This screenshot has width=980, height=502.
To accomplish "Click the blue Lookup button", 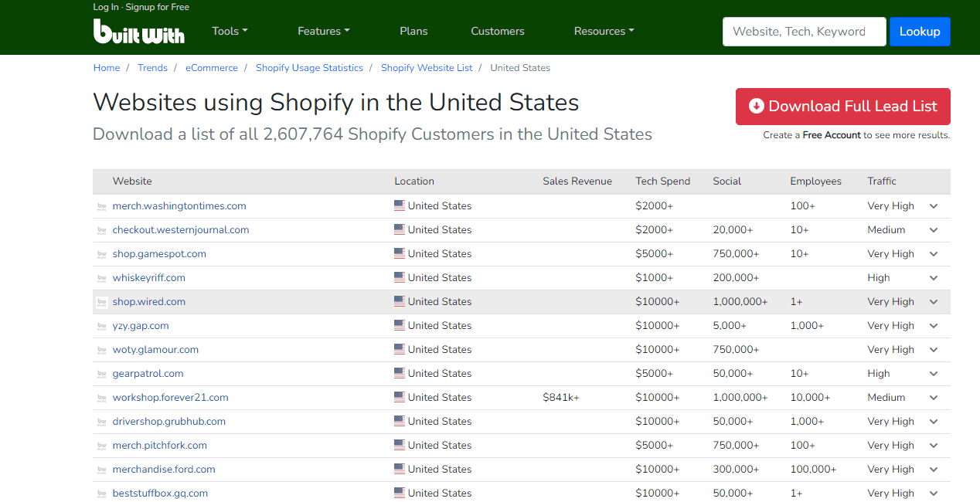I will pos(920,31).
